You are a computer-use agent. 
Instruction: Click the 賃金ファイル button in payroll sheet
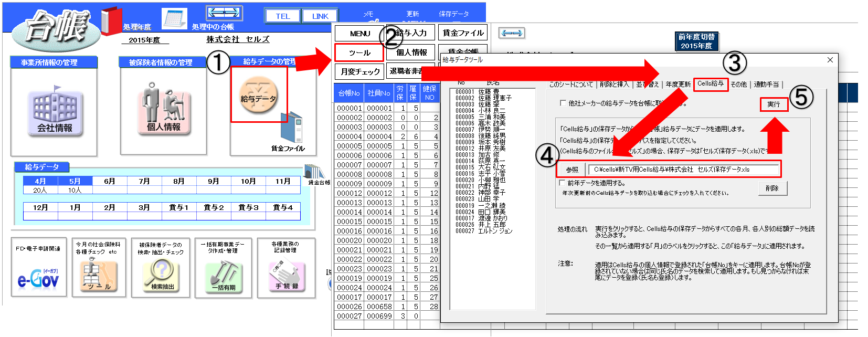tap(463, 33)
